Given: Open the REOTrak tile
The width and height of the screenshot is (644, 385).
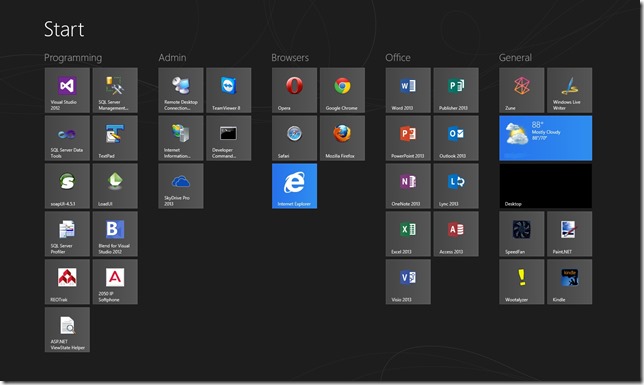Looking at the screenshot, I should coord(67,282).
